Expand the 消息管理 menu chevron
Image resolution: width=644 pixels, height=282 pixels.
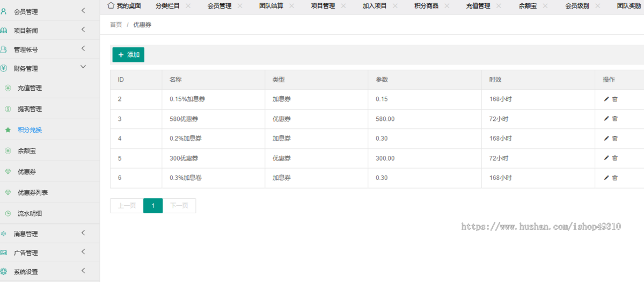[x=83, y=233]
